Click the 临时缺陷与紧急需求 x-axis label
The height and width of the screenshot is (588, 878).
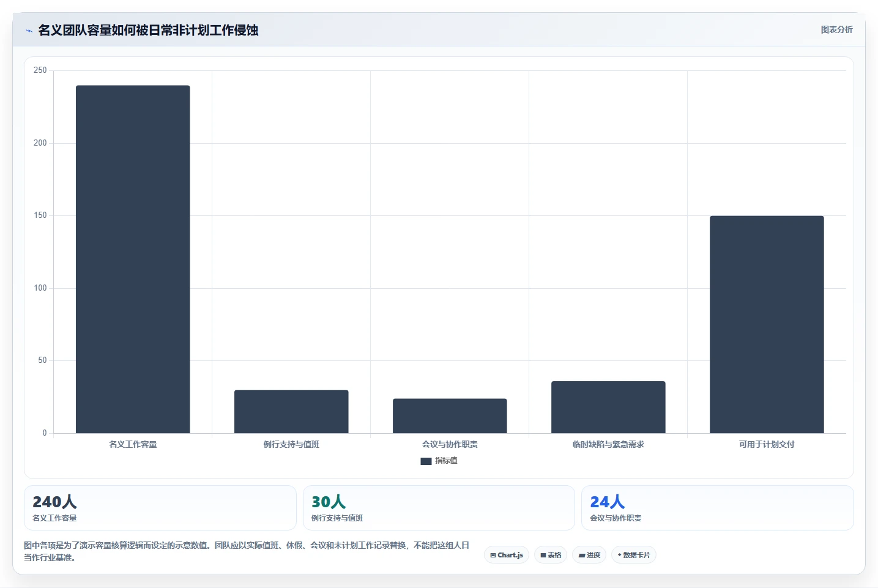[x=608, y=444]
